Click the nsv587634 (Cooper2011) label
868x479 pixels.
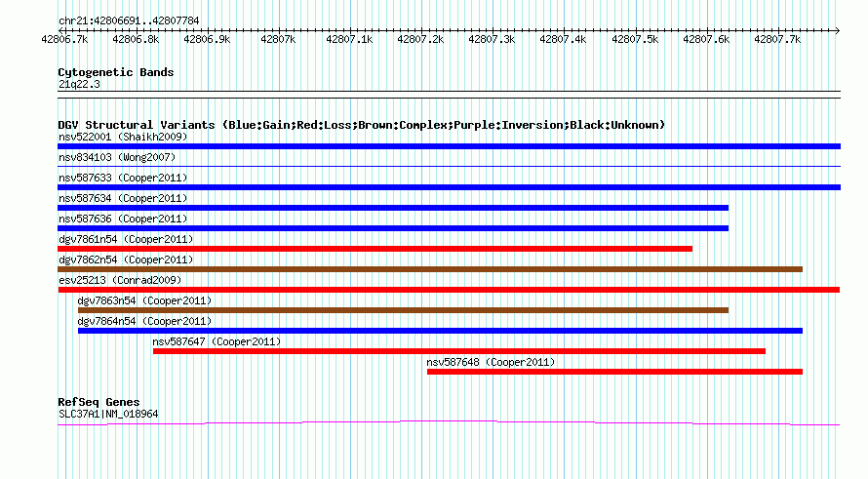click(x=123, y=198)
